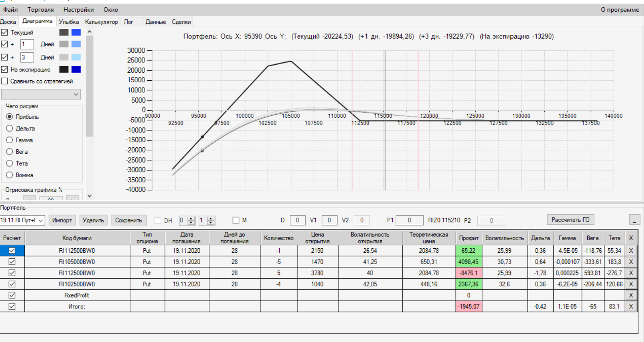Click the V1 input field
The height and width of the screenshot is (342, 644).
click(x=329, y=220)
